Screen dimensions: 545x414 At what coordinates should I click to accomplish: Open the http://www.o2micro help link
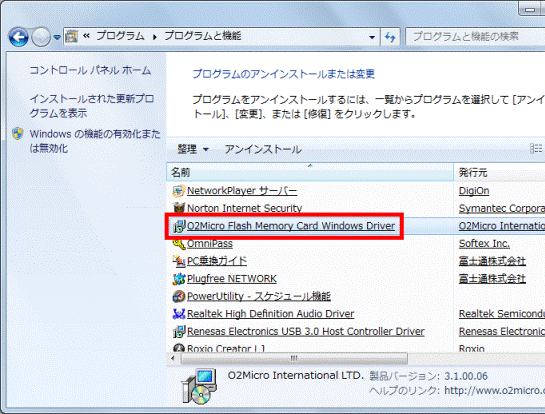pos(494,390)
